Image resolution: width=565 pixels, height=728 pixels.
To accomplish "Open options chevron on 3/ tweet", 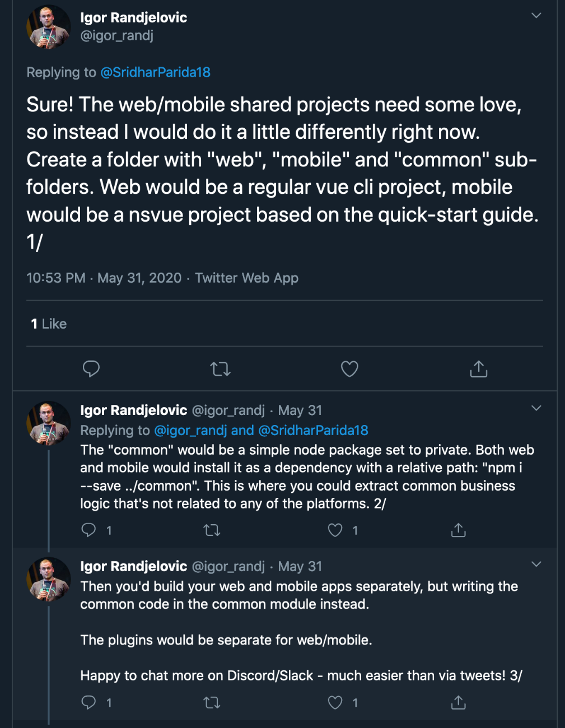I will pyautogui.click(x=536, y=564).
